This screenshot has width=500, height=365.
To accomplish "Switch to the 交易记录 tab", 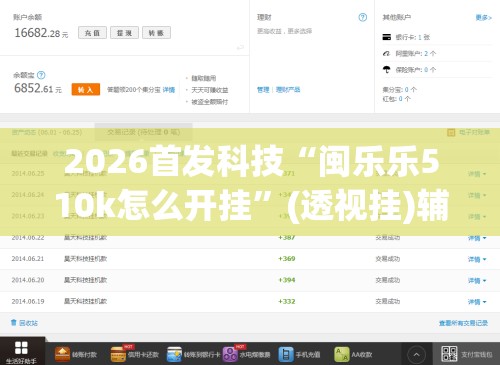I will tap(143, 132).
